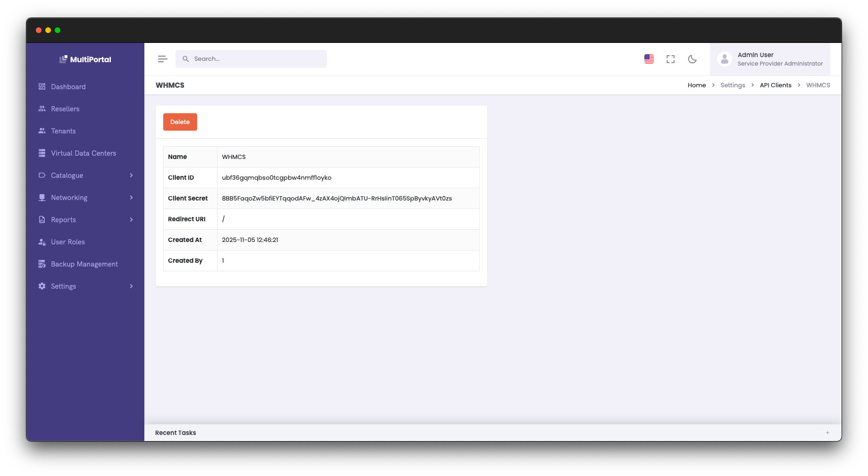This screenshot has width=868, height=476.
Task: Click the WHMCS page title heading
Action: (x=170, y=85)
